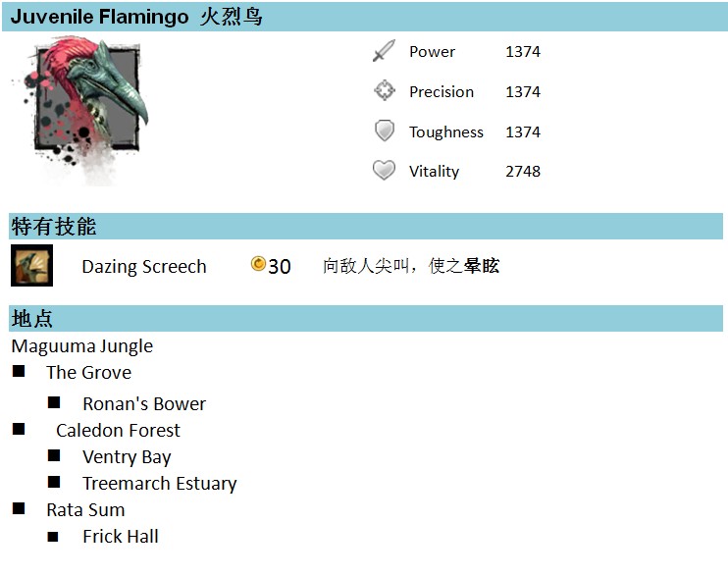The height and width of the screenshot is (577, 728).
Task: Click the bullet next to Rata Sum
Action: (x=19, y=508)
